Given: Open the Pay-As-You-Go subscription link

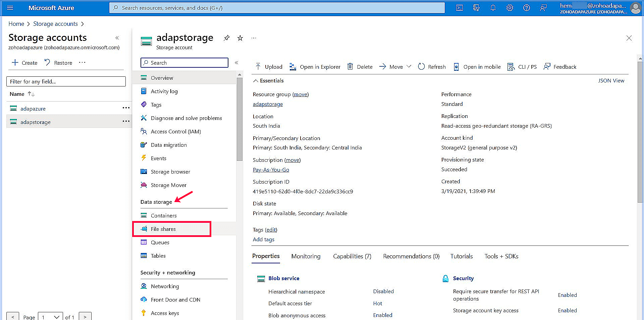Looking at the screenshot, I should (x=271, y=170).
